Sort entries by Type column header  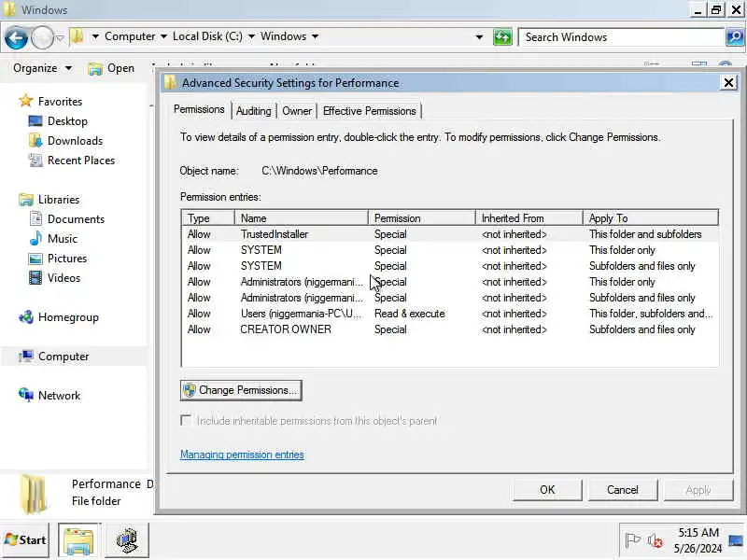208,218
